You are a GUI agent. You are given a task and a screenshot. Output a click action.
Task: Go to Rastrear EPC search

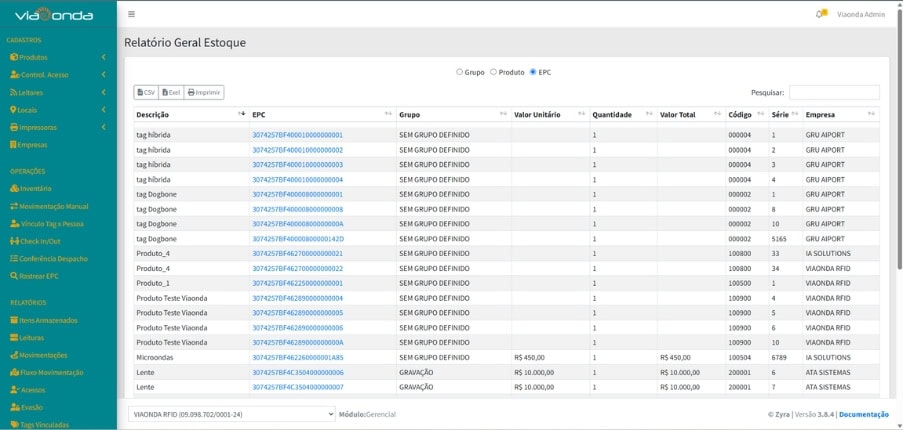[38, 275]
